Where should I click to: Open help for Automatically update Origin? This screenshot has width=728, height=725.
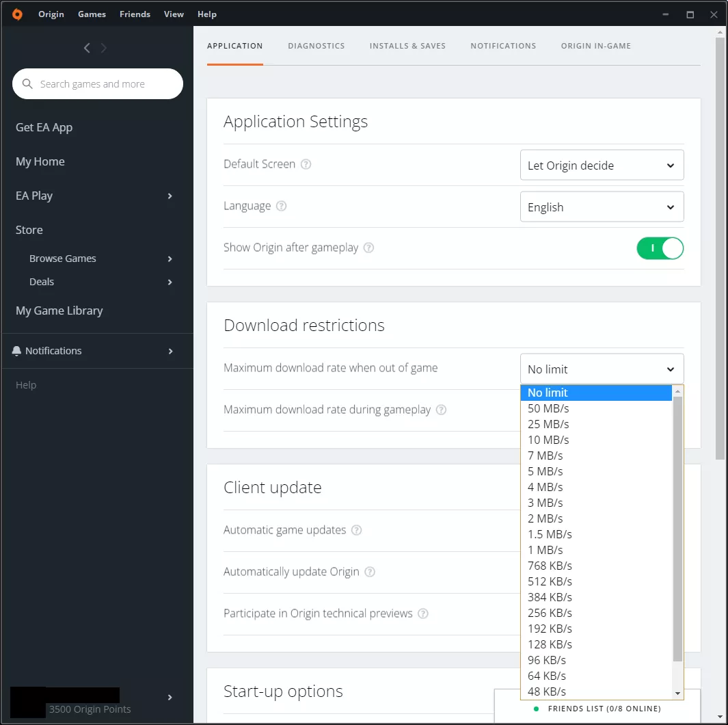pos(369,572)
